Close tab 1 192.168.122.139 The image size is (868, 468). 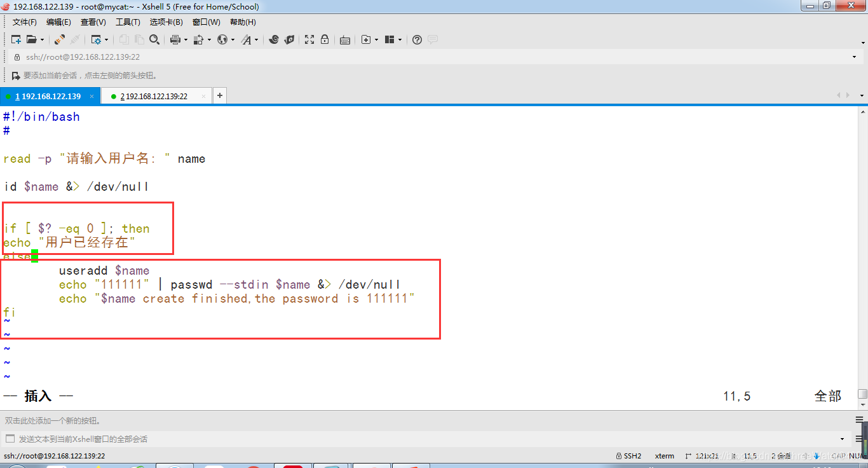coord(92,97)
